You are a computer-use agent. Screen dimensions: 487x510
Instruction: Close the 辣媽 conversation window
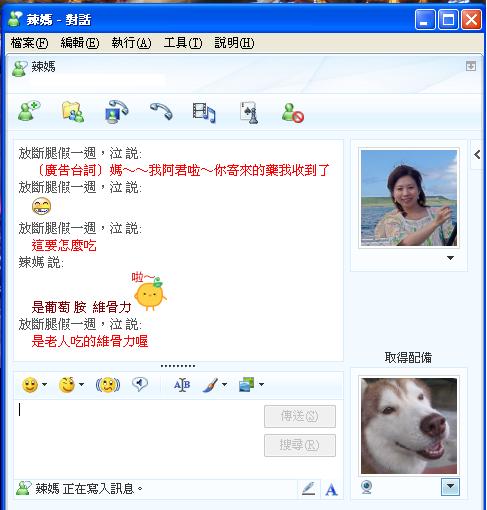[x=471, y=19]
